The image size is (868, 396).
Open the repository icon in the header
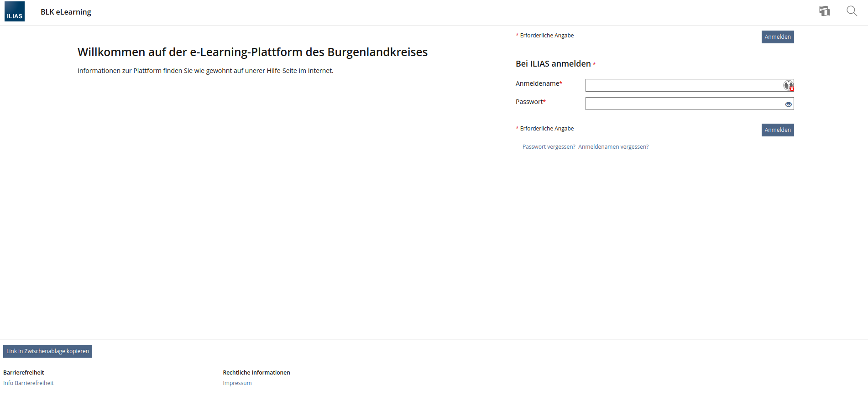[x=824, y=11]
